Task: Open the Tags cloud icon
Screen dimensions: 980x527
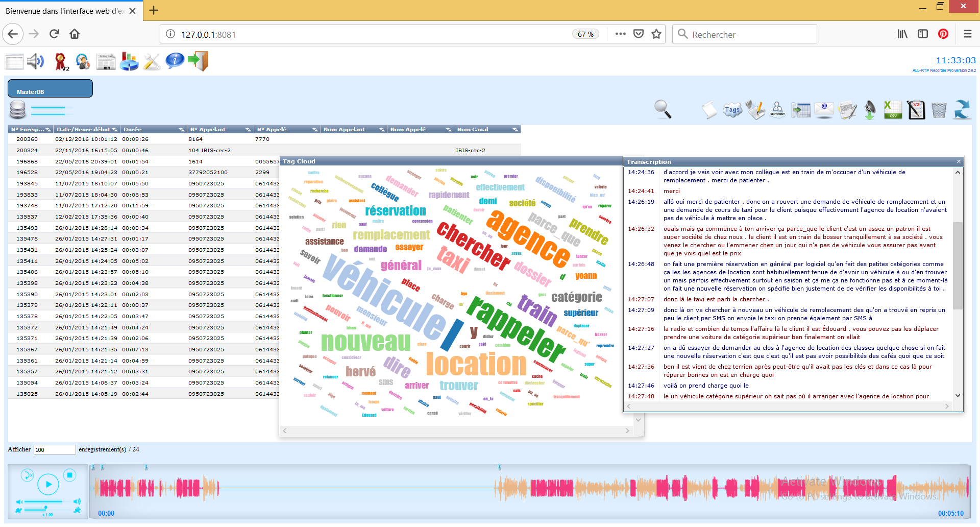Action: (732, 110)
